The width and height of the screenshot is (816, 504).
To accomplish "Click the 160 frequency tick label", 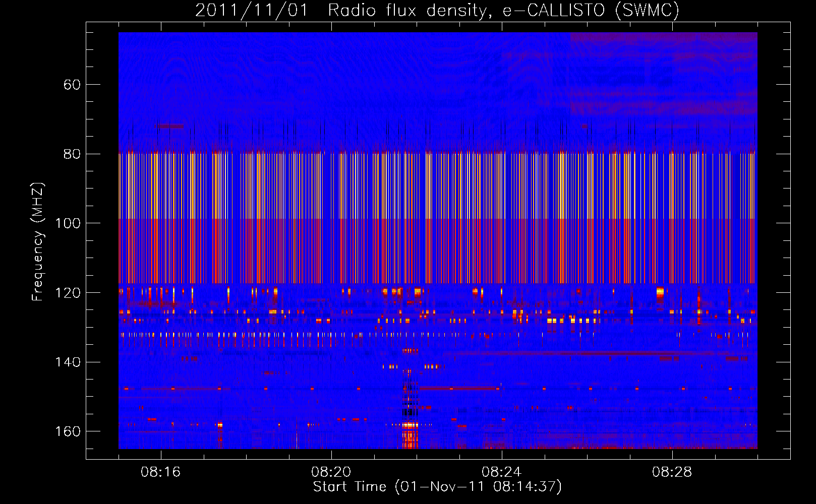I will (x=68, y=431).
